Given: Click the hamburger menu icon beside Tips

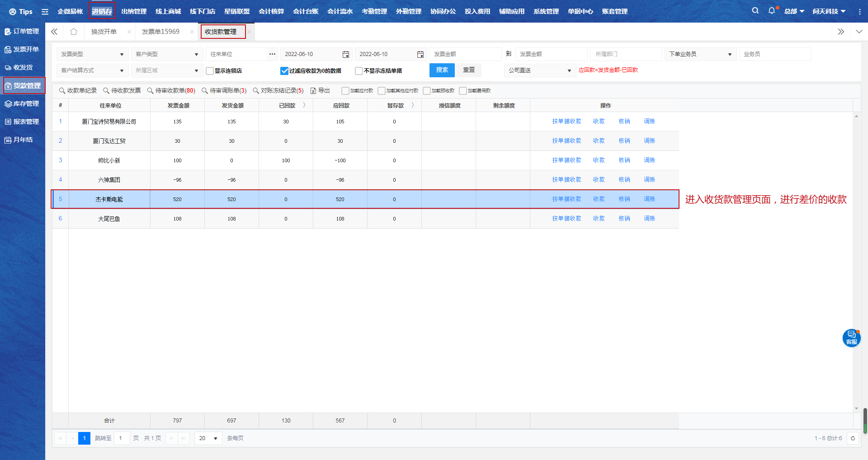Looking at the screenshot, I should tap(45, 12).
